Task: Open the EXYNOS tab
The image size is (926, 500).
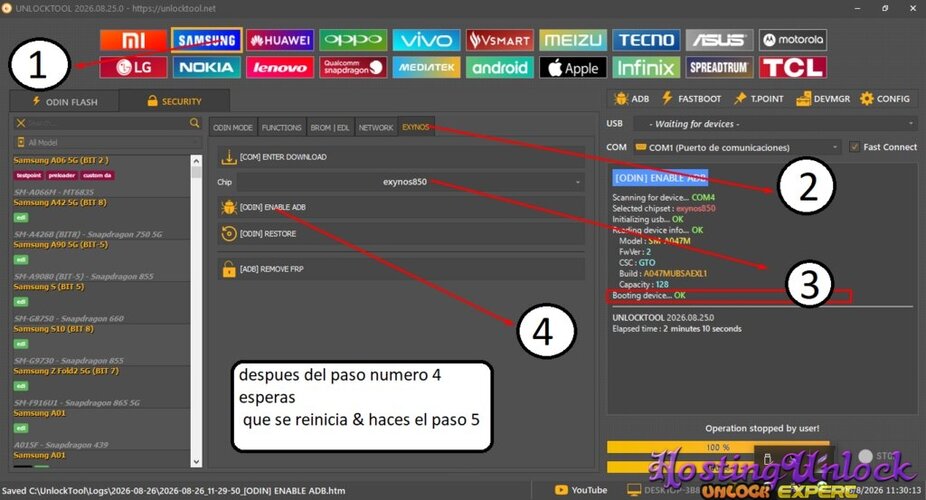Action: [x=416, y=127]
